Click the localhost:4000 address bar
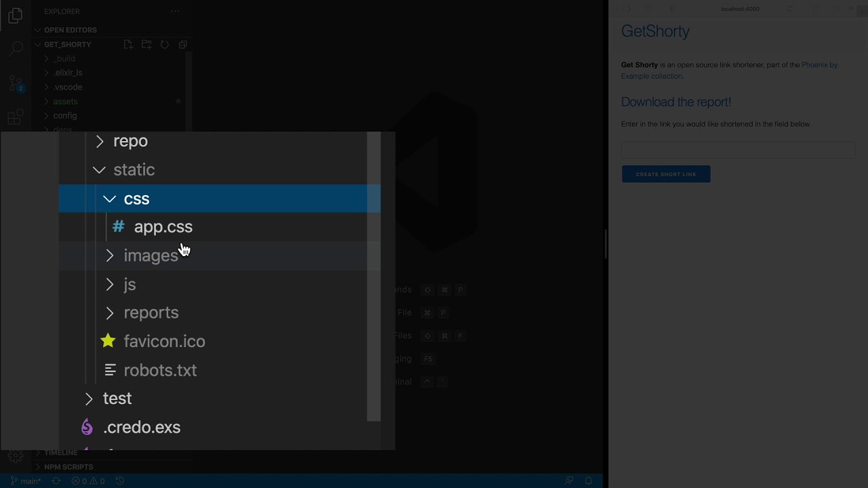 tap(740, 9)
